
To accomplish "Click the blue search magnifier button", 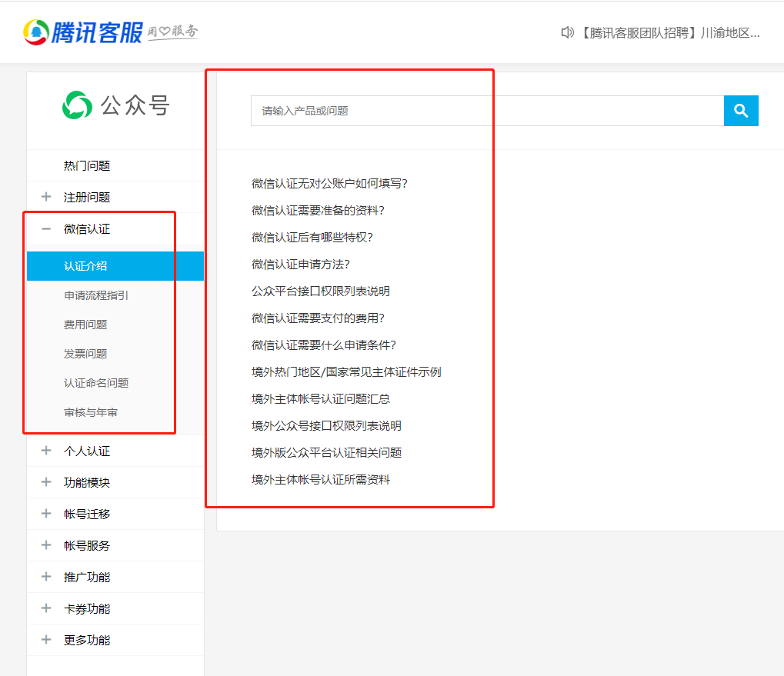I will [741, 111].
